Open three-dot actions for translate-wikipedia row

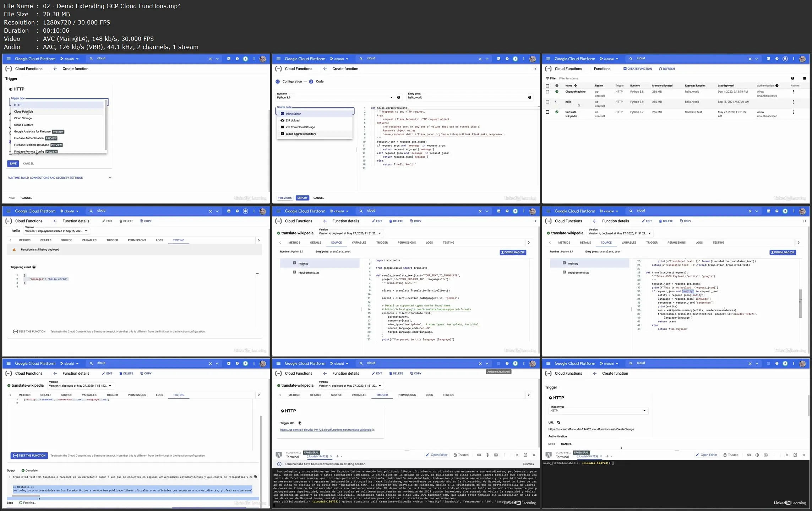tap(793, 112)
